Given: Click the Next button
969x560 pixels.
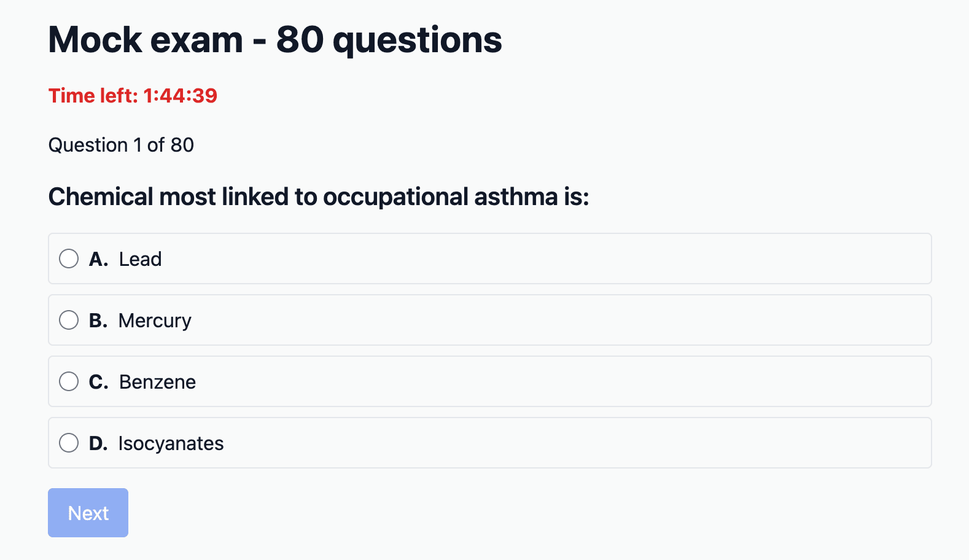Looking at the screenshot, I should (88, 513).
